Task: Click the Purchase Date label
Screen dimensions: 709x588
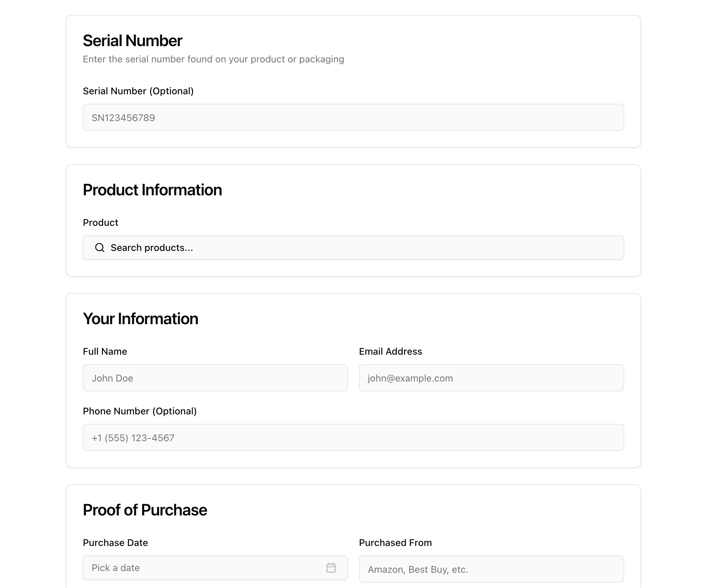Action: [x=115, y=543]
